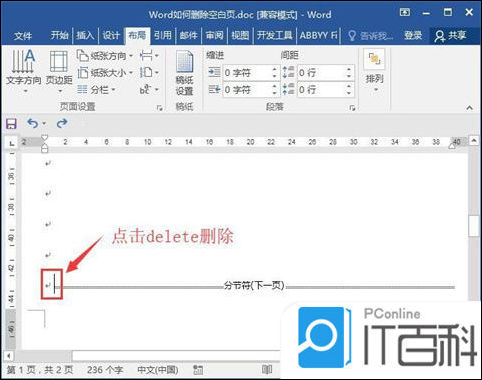The width and height of the screenshot is (482, 380).
Task: Open the ABBYY Fi tab
Action: coord(319,35)
